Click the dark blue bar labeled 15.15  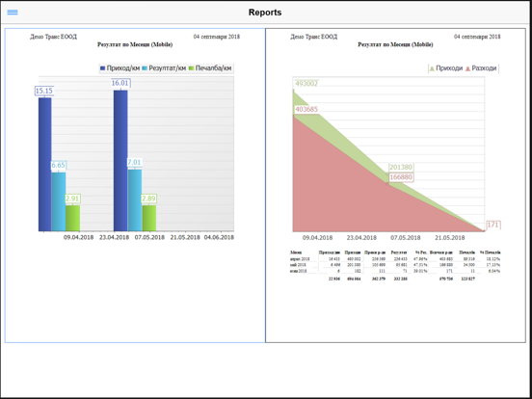44,164
